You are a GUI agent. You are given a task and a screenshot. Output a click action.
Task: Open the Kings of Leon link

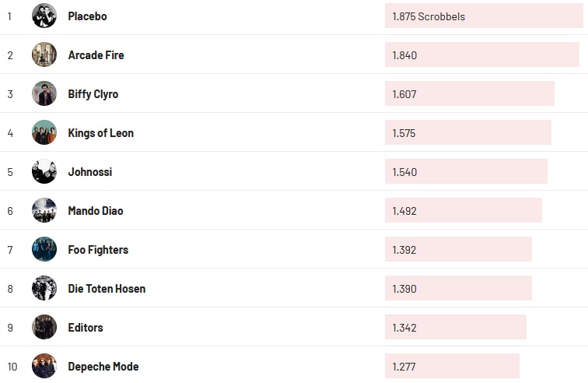[x=100, y=133]
